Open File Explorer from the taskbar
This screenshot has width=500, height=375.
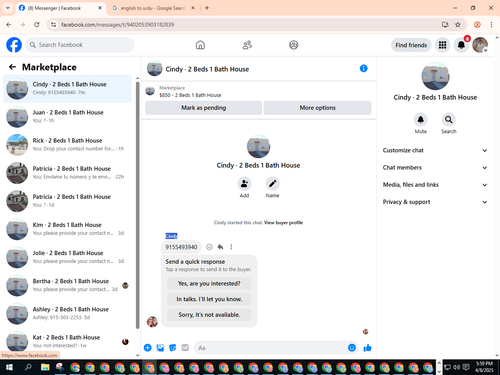click(45, 367)
